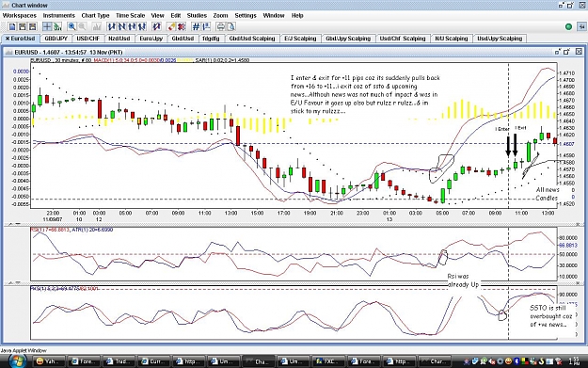This screenshot has height=368, width=588.
Task: Click the new document toolbar icon
Action: tap(12, 26)
